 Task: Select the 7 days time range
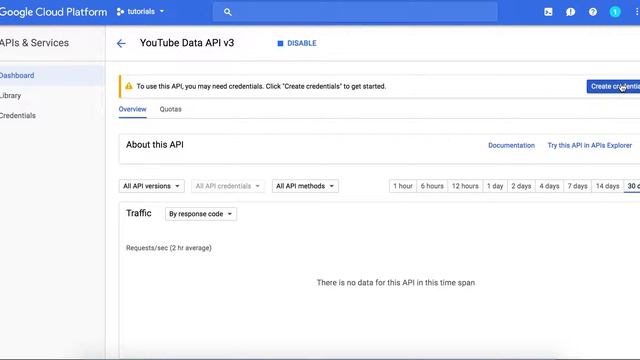pos(577,186)
